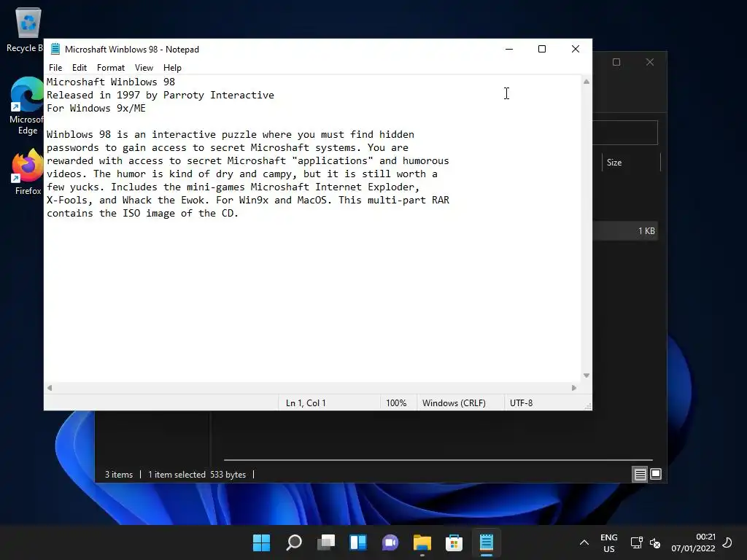Screen dimensions: 747x560
Task: Click 'Ln 1, Col 1' in status bar
Action: coord(306,402)
